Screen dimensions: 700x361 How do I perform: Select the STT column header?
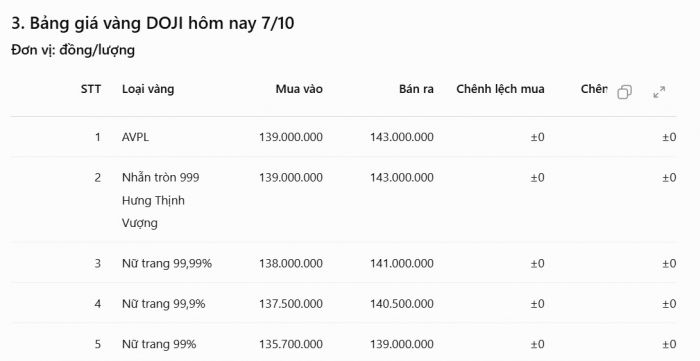(91, 89)
